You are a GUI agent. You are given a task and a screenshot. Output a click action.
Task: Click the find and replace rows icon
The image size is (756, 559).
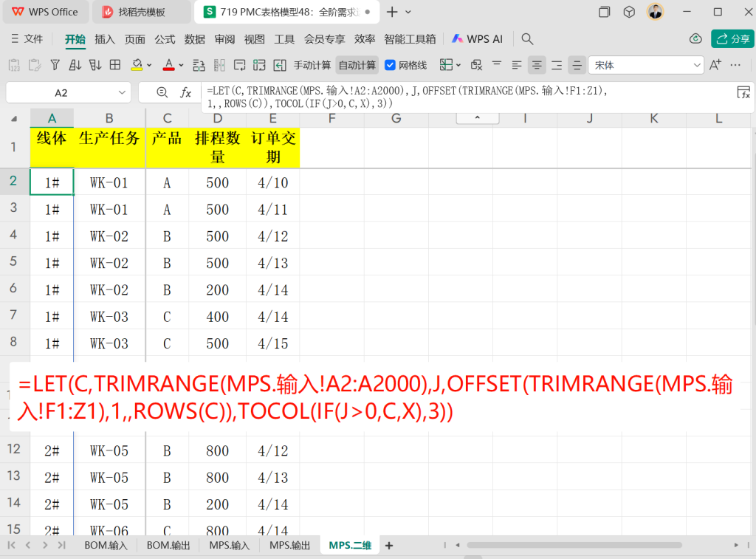(x=199, y=65)
